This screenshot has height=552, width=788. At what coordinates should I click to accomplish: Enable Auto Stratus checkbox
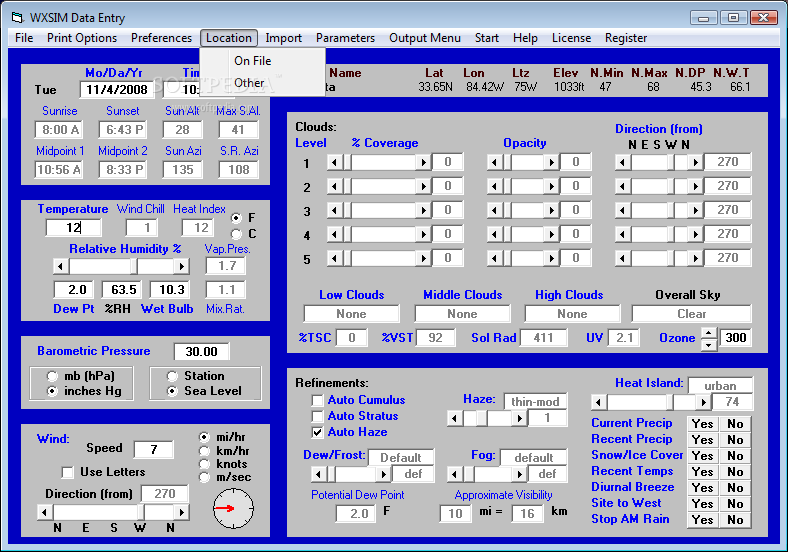pos(317,416)
